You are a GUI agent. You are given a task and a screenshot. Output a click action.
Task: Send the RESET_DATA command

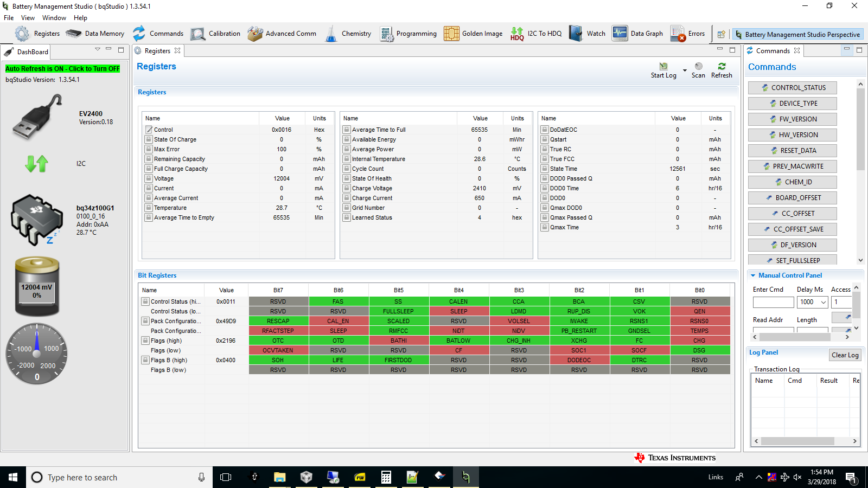click(x=793, y=151)
